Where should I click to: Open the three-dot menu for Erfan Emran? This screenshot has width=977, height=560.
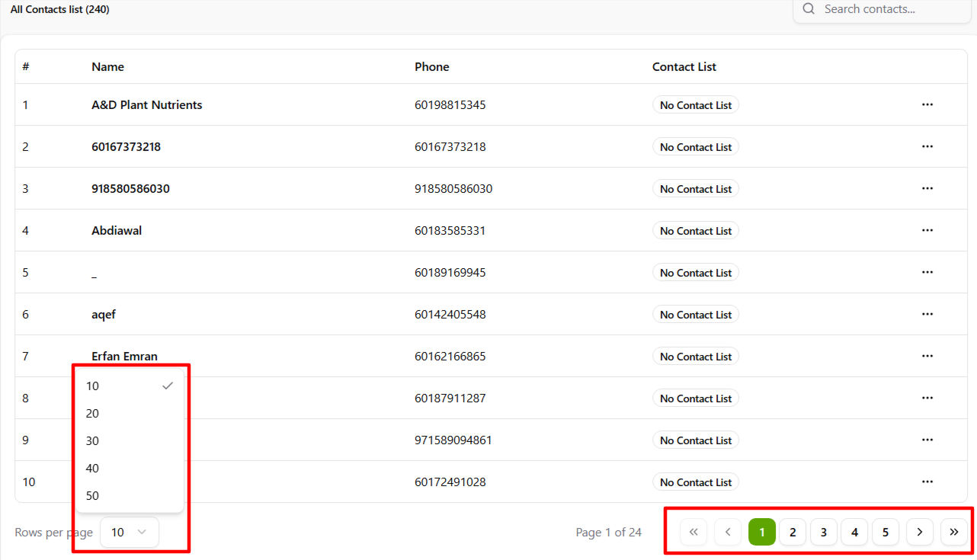[x=927, y=357]
